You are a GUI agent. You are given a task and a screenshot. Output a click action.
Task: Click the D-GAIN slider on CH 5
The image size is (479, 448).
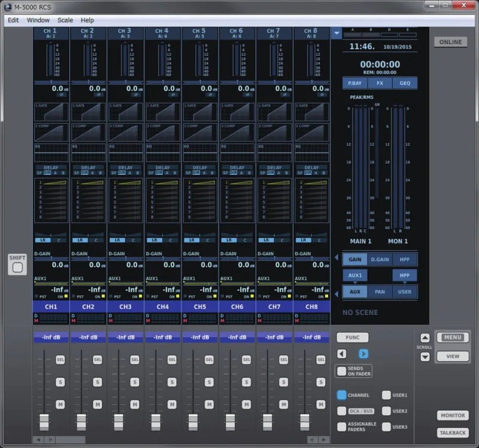pos(200,259)
